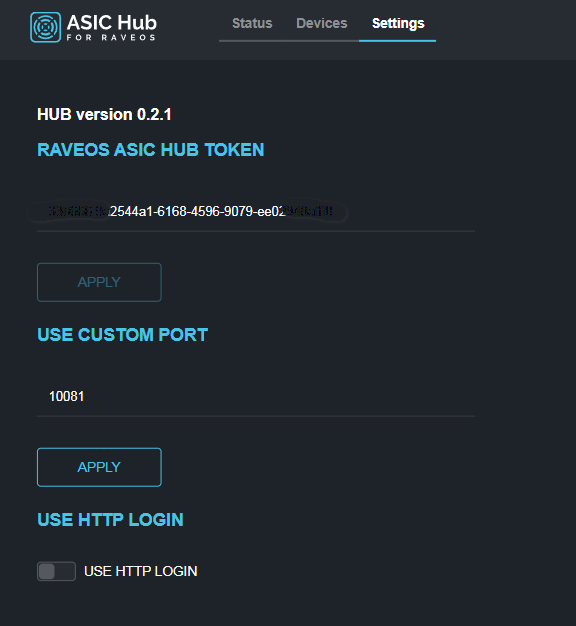Click the FOR RAVEOS subtitle in logo

(111, 38)
